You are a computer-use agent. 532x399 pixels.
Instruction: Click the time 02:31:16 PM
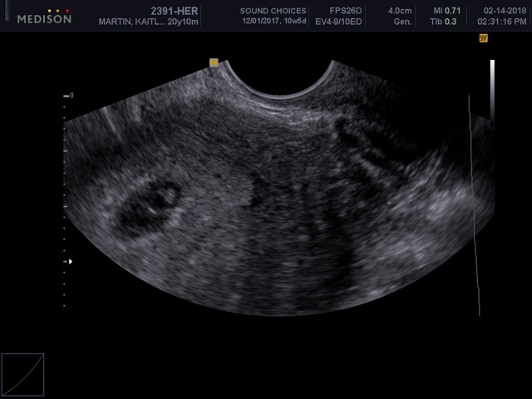coord(502,22)
